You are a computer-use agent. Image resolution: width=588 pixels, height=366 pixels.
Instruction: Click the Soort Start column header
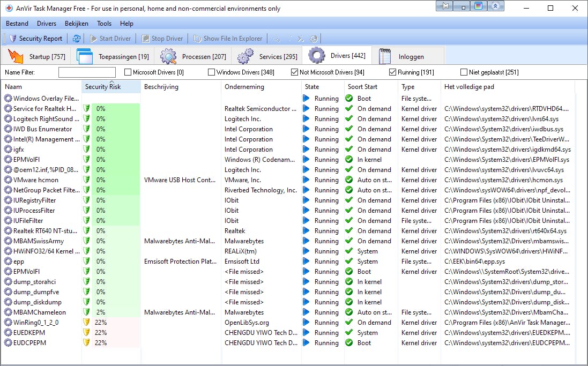click(362, 87)
